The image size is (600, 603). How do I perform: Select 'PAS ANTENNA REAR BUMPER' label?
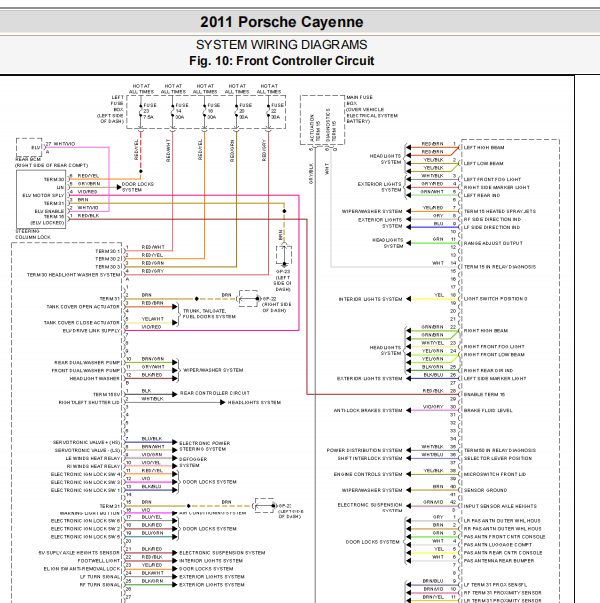(x=499, y=561)
